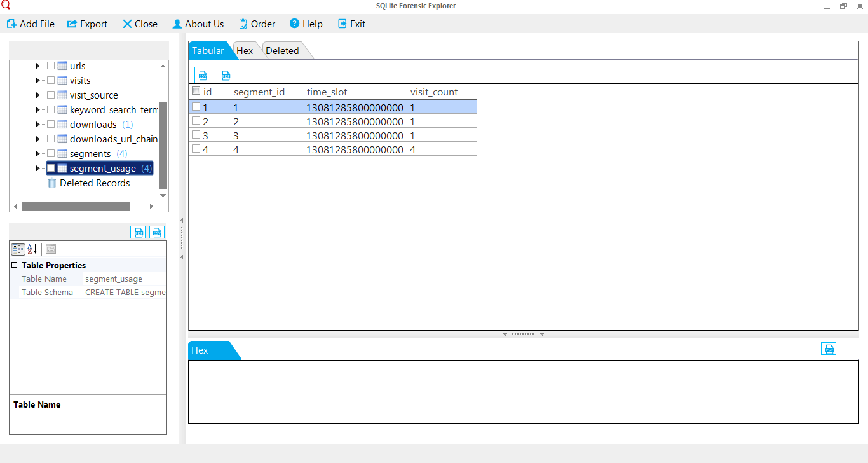Export the lower Hex pane to PDF
Image resolution: width=868 pixels, height=463 pixels.
click(829, 349)
